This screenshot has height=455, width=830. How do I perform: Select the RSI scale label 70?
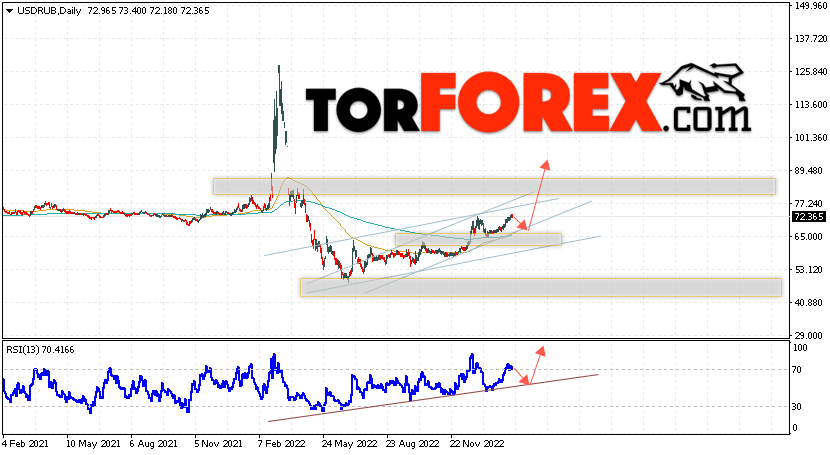[798, 369]
